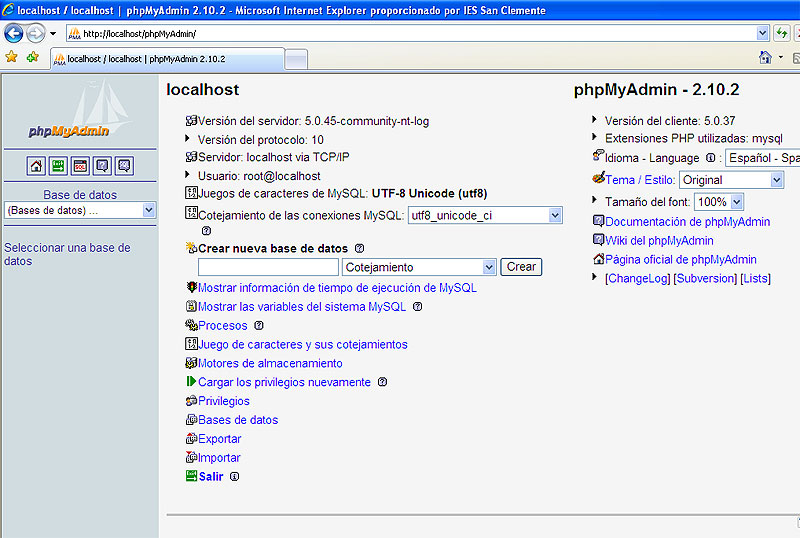Open the Privilegios link

(223, 401)
